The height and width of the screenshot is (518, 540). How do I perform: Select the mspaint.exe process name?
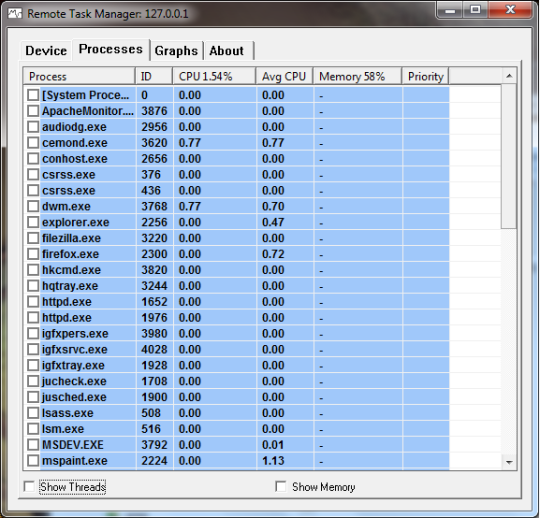coord(75,461)
